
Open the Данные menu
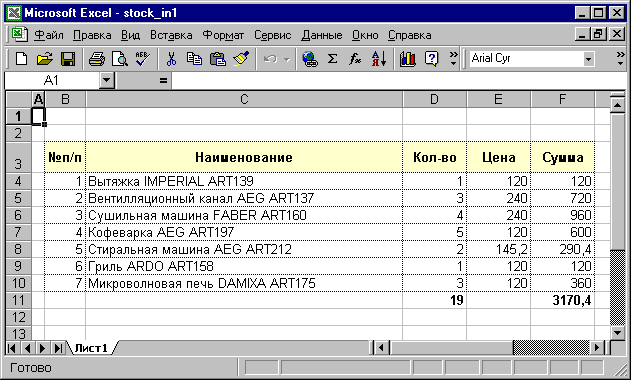[322, 35]
